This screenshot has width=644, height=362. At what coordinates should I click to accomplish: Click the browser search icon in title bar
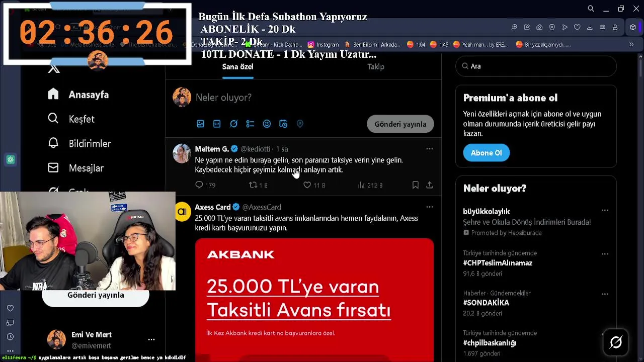tap(591, 9)
